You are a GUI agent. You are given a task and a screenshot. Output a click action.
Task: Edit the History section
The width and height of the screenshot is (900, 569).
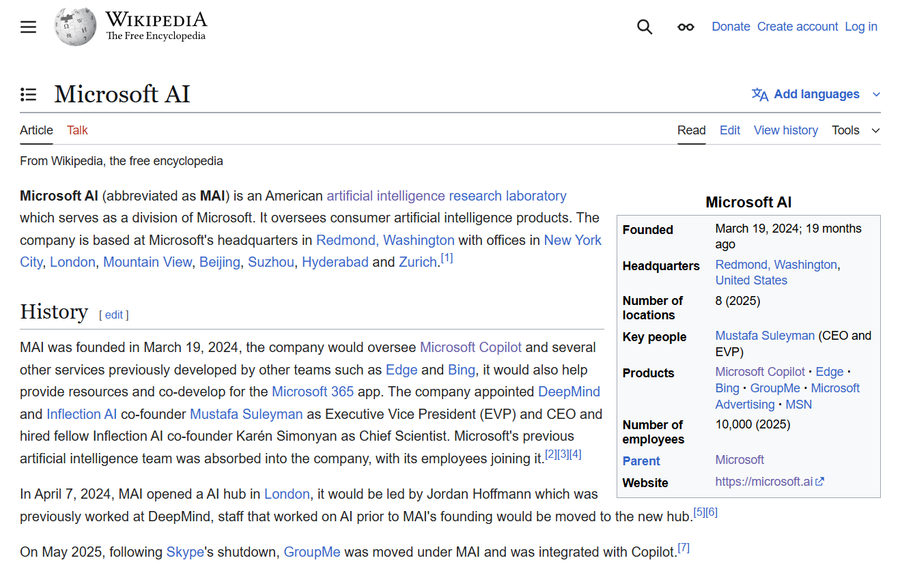[x=114, y=315]
